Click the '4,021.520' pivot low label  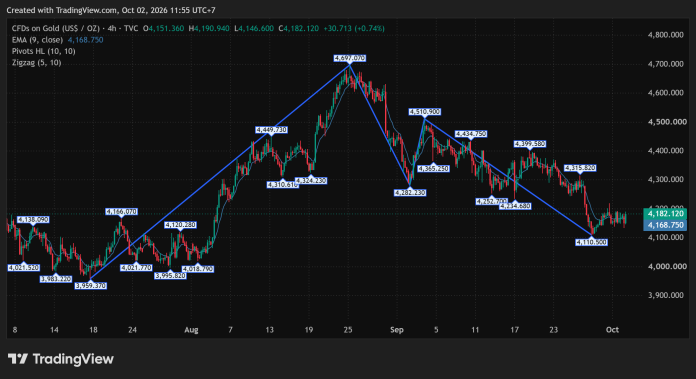tap(24, 268)
